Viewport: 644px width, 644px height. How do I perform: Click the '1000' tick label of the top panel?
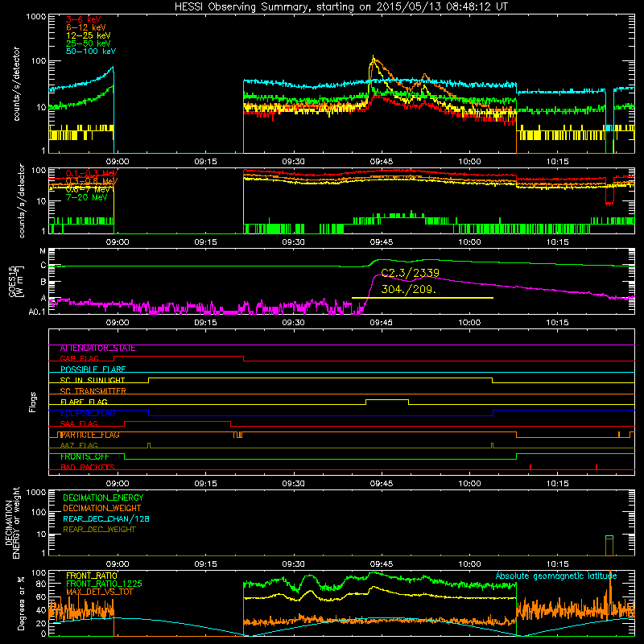click(x=35, y=17)
